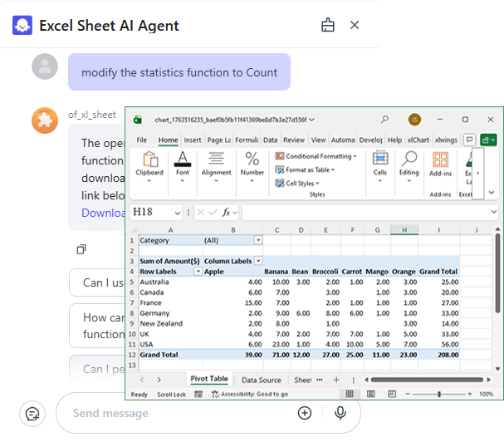Open the Font group

(x=182, y=167)
